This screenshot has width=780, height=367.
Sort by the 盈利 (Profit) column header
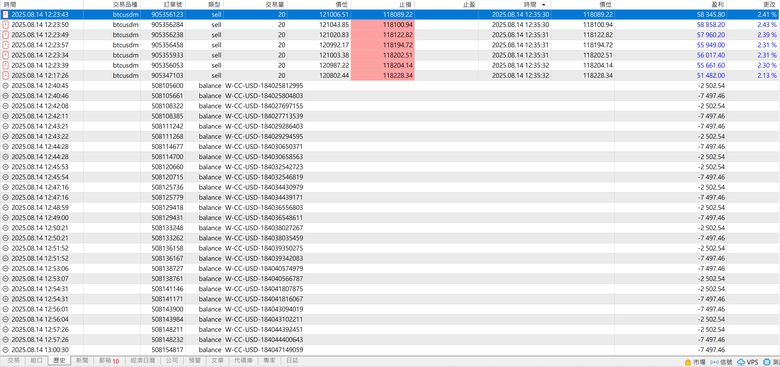670,4
